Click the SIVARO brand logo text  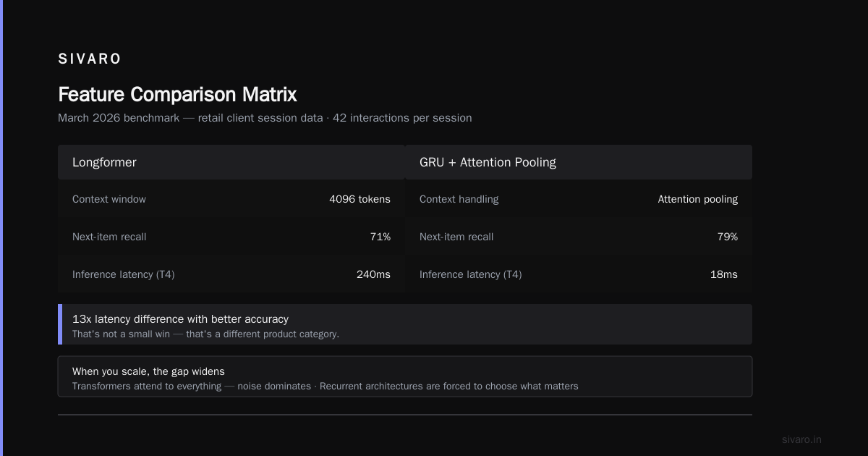90,59
